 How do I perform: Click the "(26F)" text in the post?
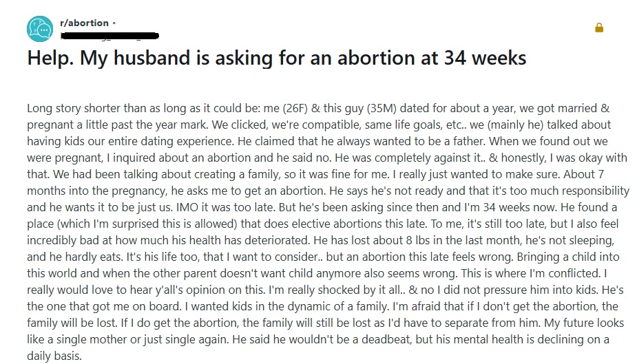(295, 108)
